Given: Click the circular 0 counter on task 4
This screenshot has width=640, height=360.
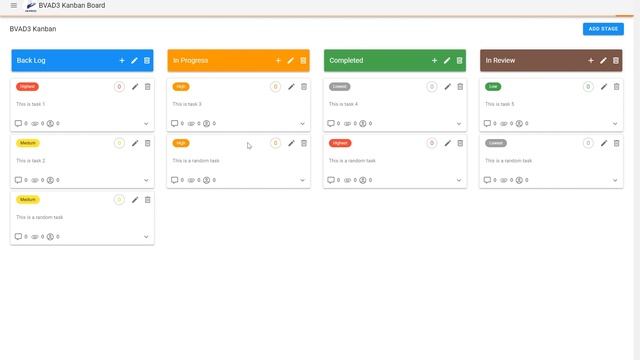Looking at the screenshot, I should coord(432,87).
